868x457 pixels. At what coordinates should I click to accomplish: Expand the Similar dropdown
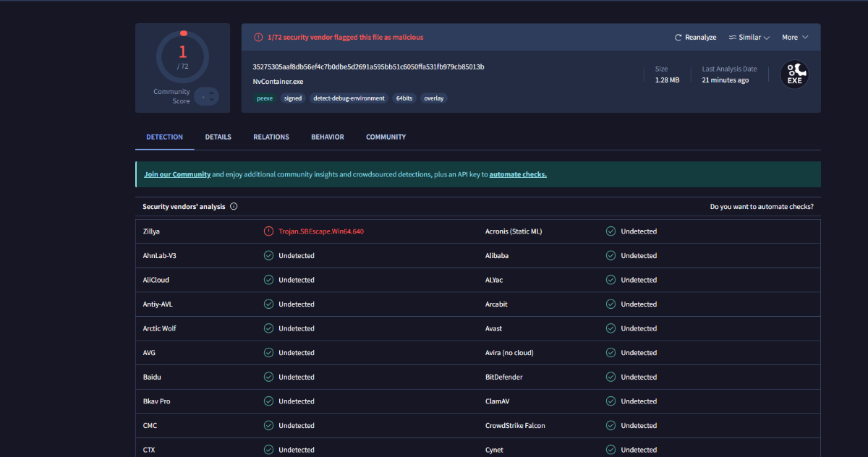pos(749,38)
